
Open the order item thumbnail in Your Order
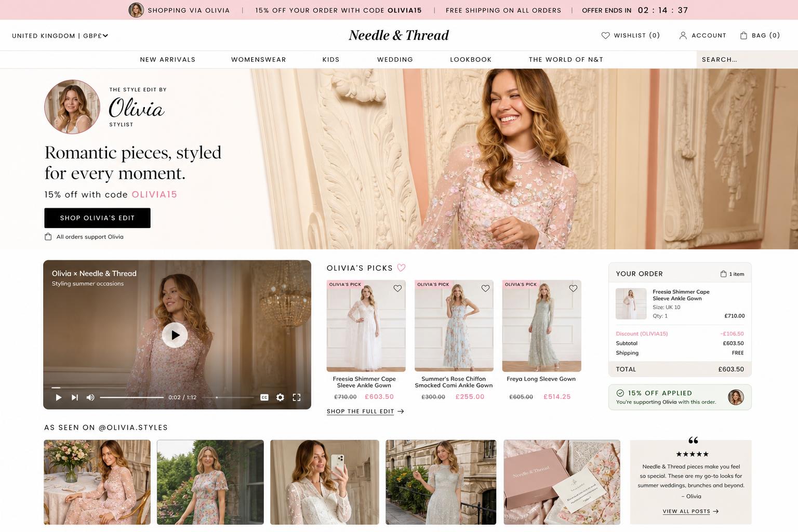click(x=631, y=304)
